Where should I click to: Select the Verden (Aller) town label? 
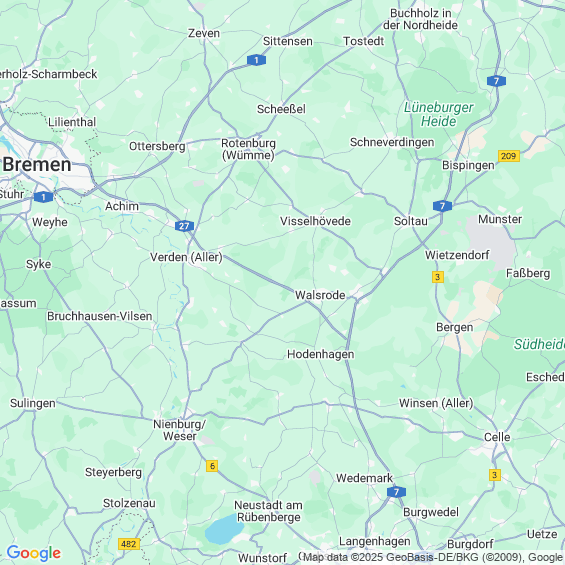(x=186, y=257)
